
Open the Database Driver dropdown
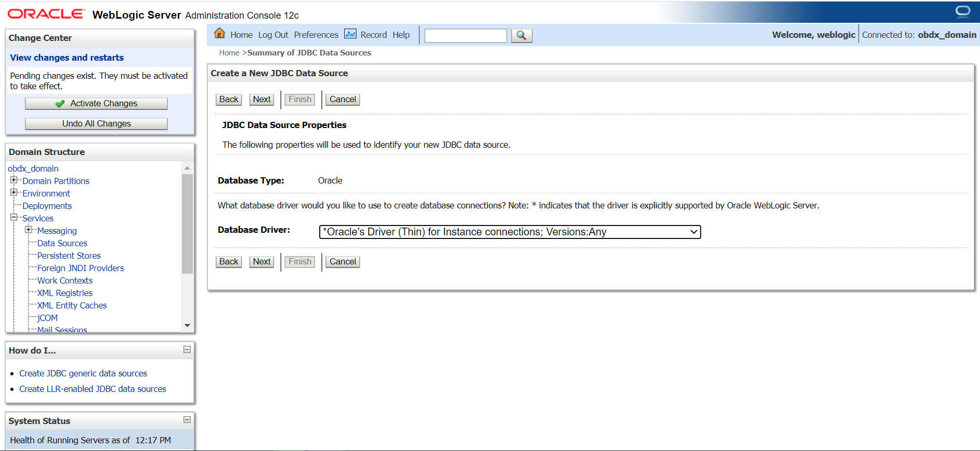(510, 232)
